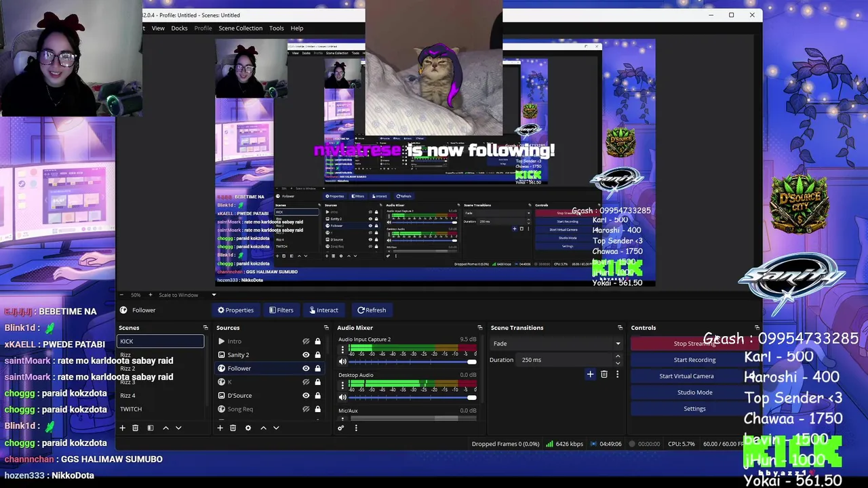Unlock the Intro source lock
The width and height of the screenshot is (868, 488).
[317, 342]
